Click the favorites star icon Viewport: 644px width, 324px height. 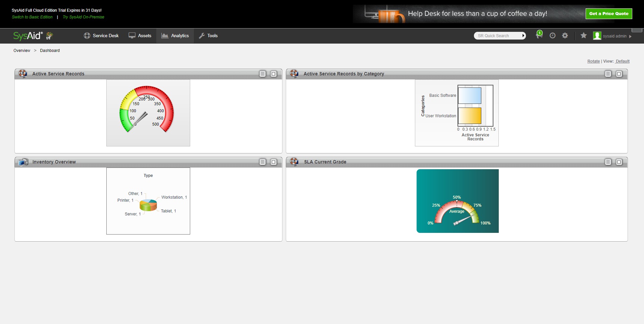584,36
